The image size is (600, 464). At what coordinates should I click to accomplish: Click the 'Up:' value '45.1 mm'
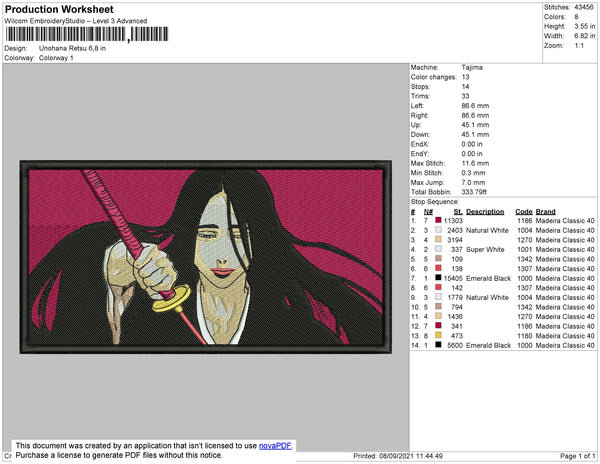(475, 125)
